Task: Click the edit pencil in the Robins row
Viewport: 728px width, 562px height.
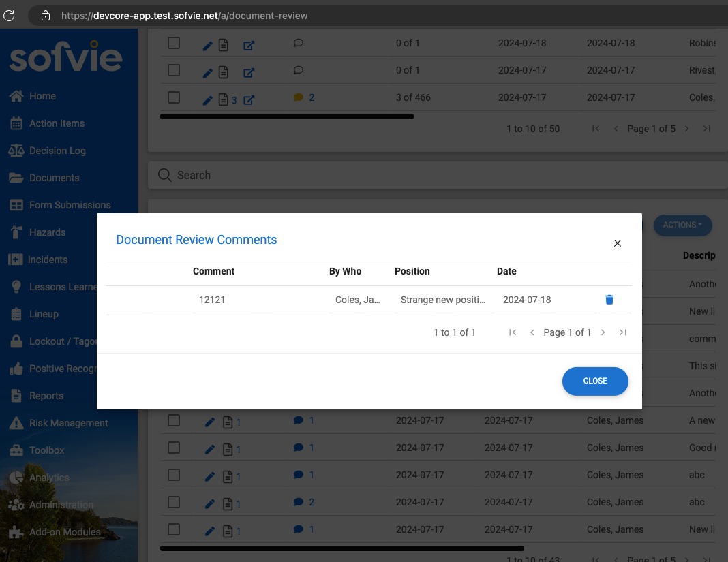Action: click(x=207, y=46)
